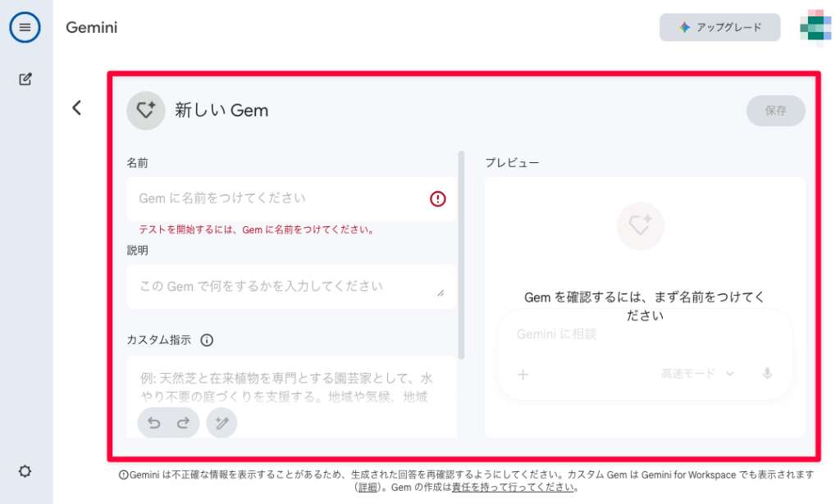Show the カスタム指示 info tooltip
This screenshot has width=840, height=504.
point(205,340)
